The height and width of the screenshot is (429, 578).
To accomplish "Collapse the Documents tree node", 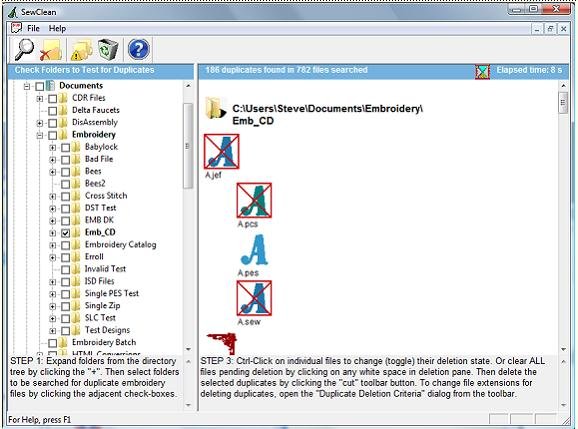I will pos(27,87).
